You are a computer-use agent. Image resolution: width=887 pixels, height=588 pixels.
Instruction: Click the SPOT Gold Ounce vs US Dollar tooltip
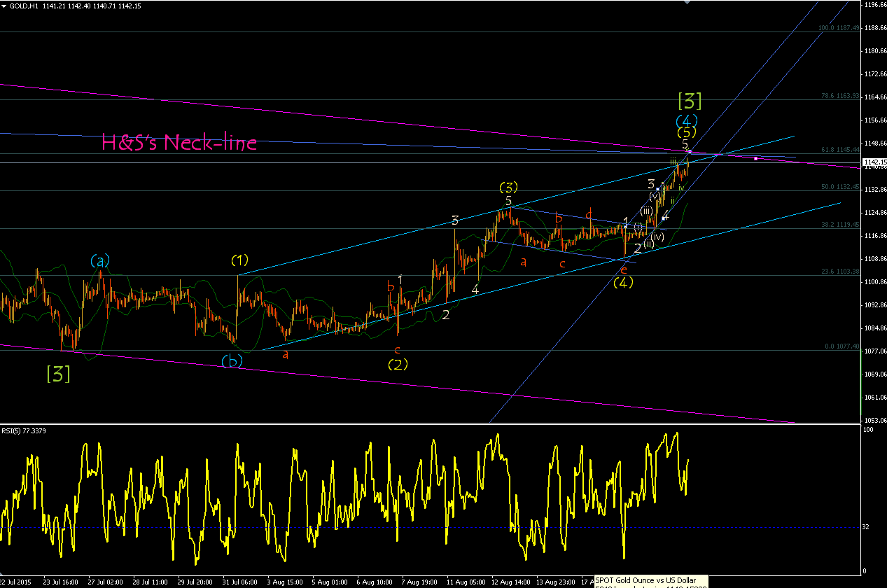pyautogui.click(x=650, y=581)
